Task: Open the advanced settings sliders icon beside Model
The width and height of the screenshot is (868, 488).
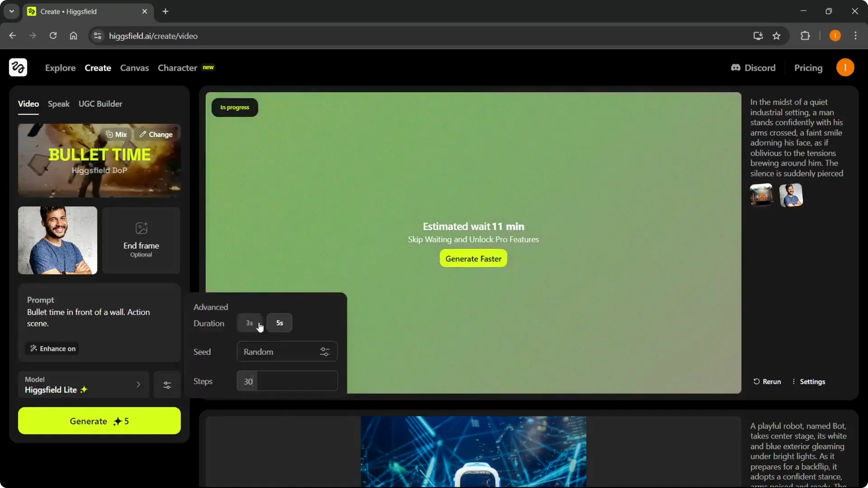Action: 167,385
